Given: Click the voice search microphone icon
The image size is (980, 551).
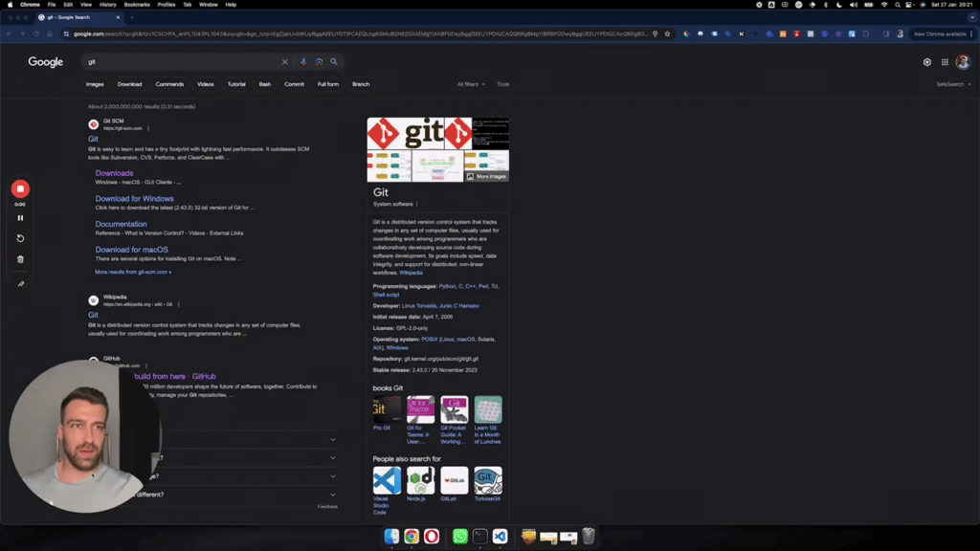Looking at the screenshot, I should 304,61.
